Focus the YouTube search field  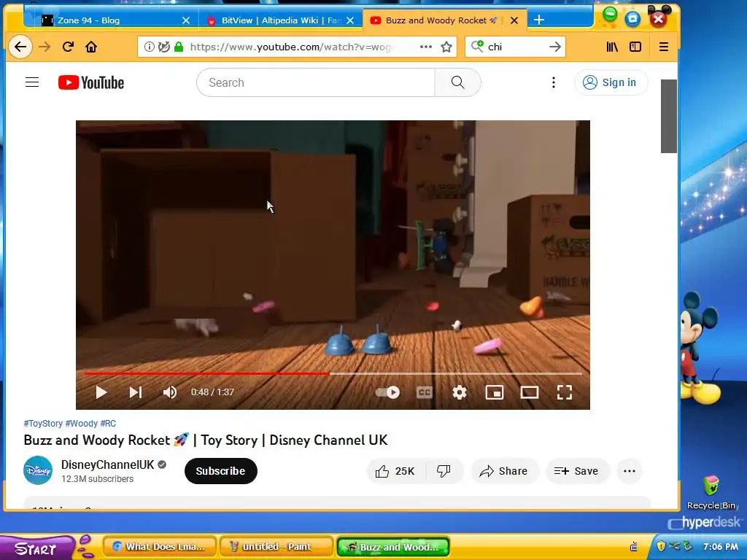(316, 82)
